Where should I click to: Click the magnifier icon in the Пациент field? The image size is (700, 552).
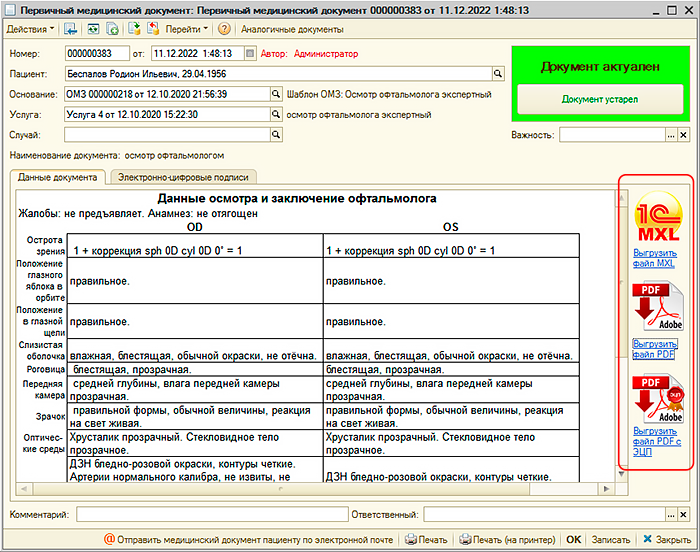(x=497, y=73)
